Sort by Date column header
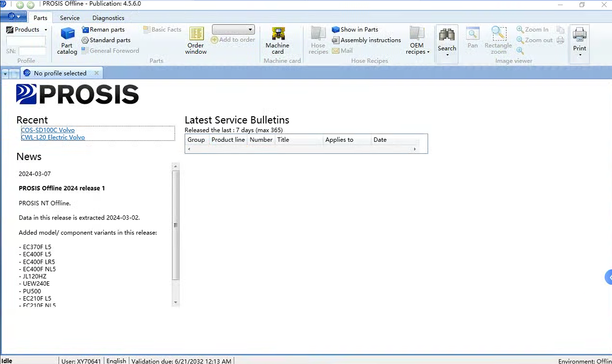612x364 pixels. pyautogui.click(x=395, y=140)
